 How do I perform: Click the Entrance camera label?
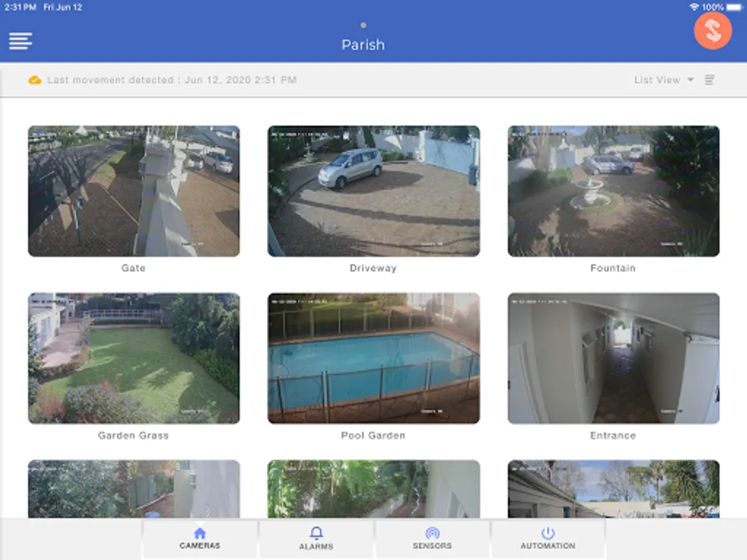coord(613,436)
